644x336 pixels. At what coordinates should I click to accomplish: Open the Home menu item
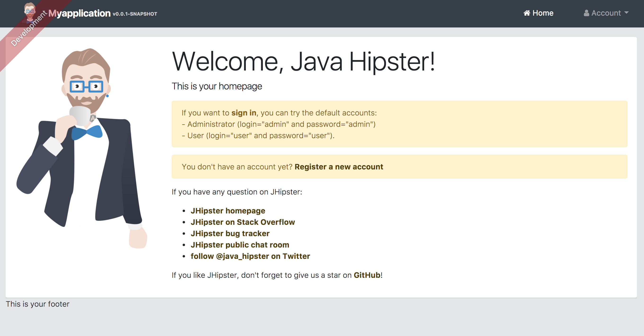[543, 13]
